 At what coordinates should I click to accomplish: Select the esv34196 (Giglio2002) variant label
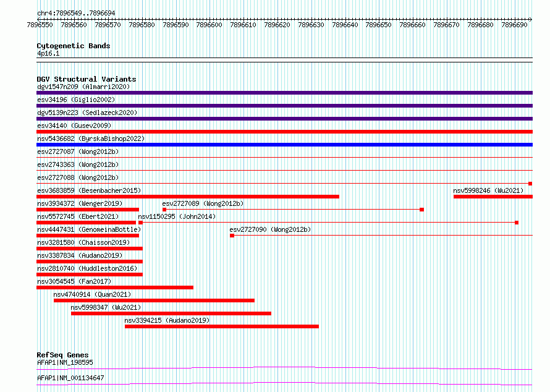tap(76, 100)
